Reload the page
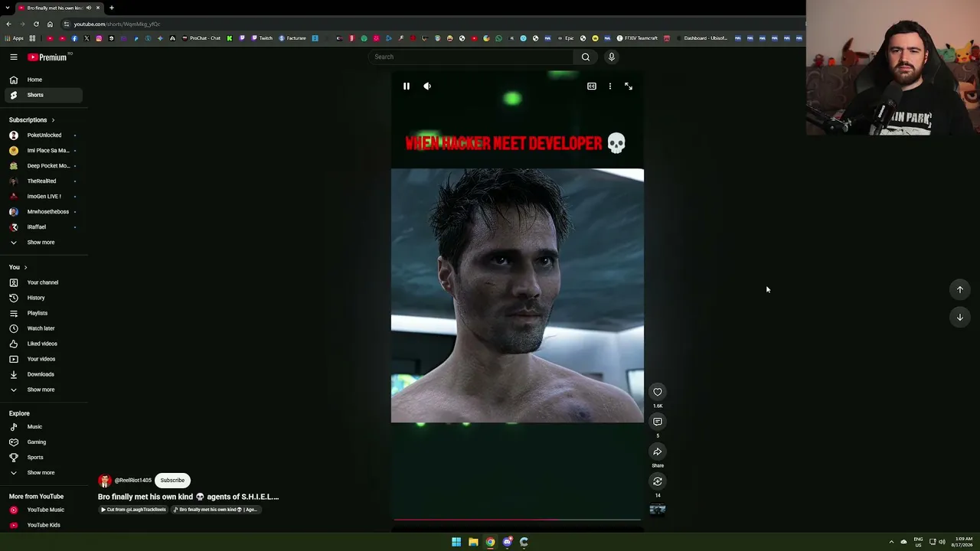 click(36, 24)
